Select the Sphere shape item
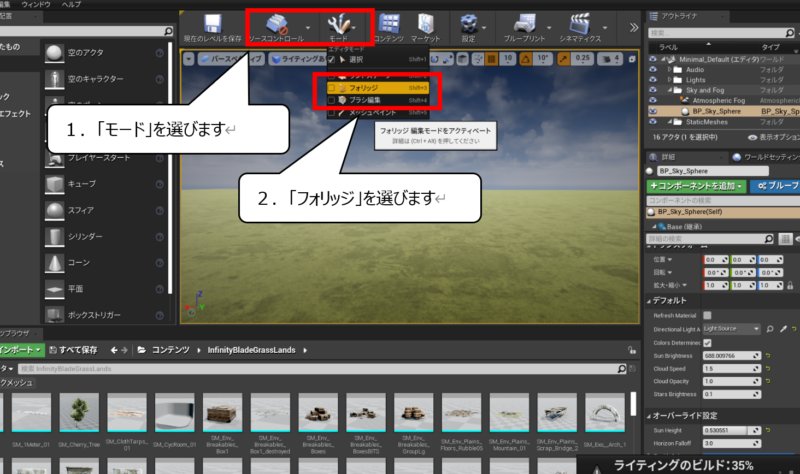This screenshot has height=474, width=800. pyautogui.click(x=54, y=211)
